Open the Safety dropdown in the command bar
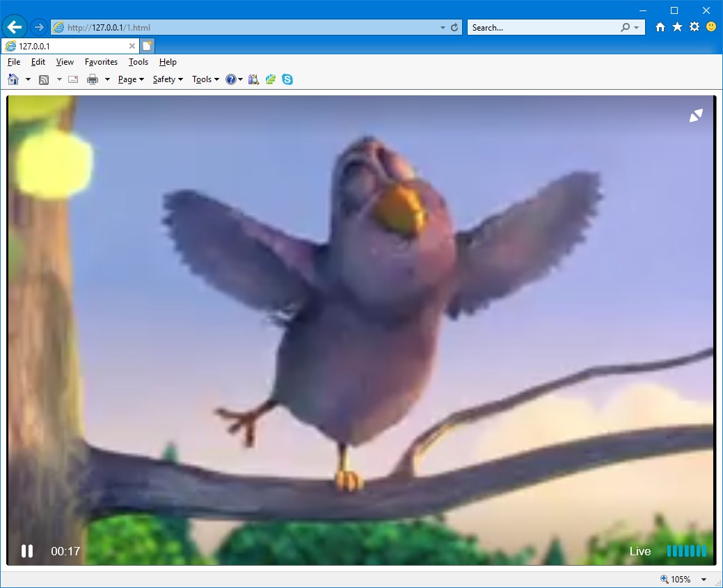Screen dimensions: 723x588 [168, 79]
